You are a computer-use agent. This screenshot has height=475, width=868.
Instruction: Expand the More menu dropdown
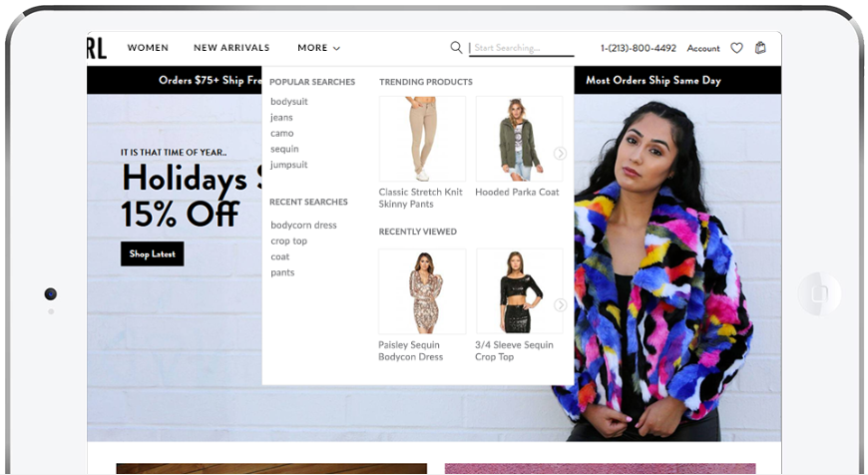(318, 48)
